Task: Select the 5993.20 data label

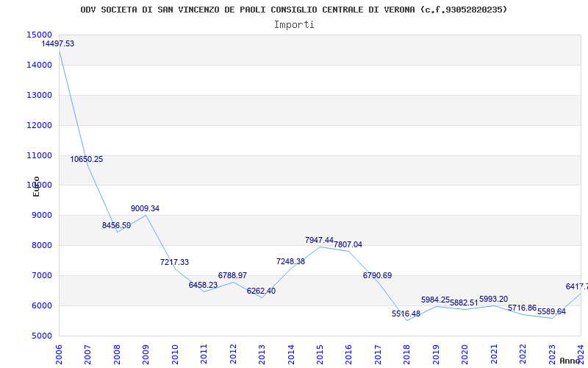Action: click(x=493, y=300)
